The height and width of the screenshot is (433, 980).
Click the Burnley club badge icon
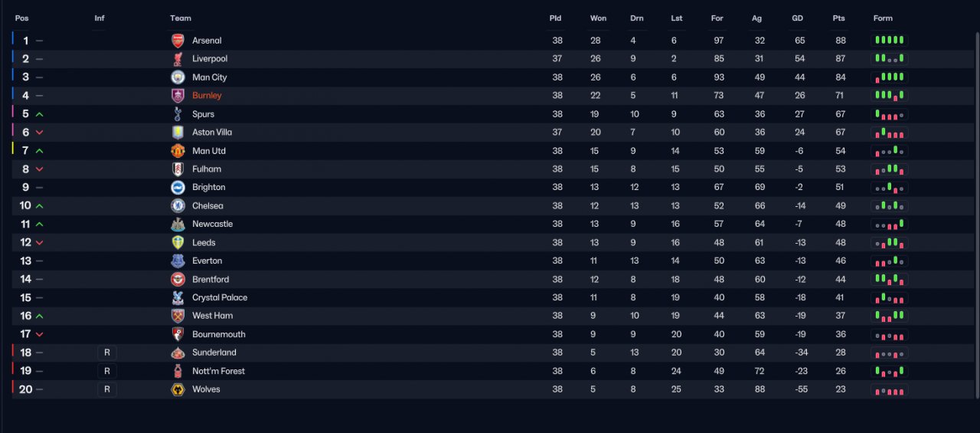point(178,96)
